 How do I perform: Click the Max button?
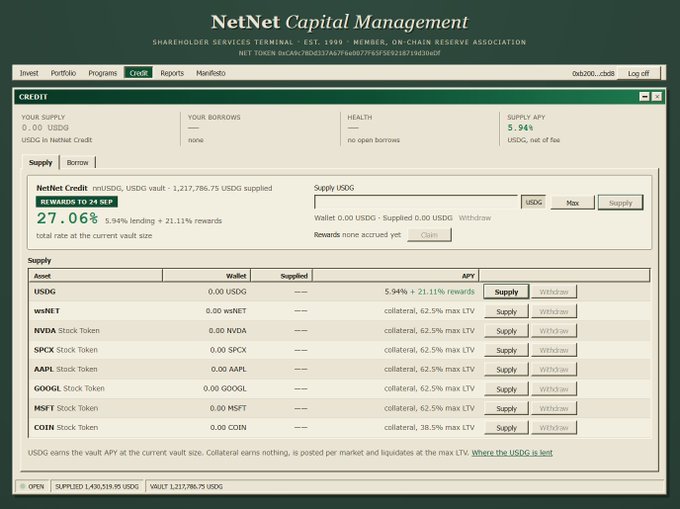[572, 203]
